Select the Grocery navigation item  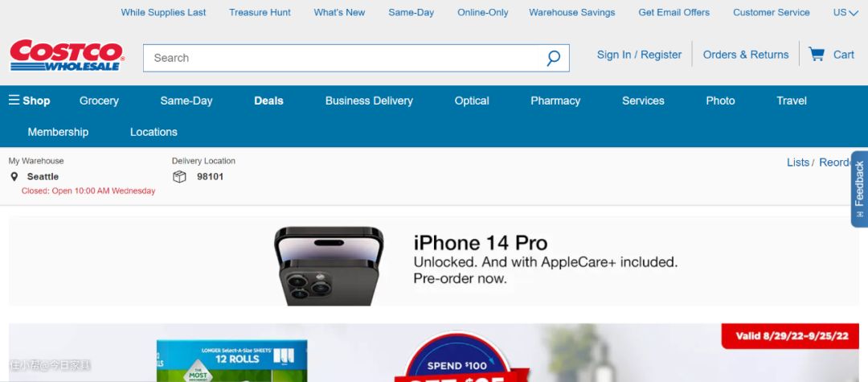(x=99, y=101)
